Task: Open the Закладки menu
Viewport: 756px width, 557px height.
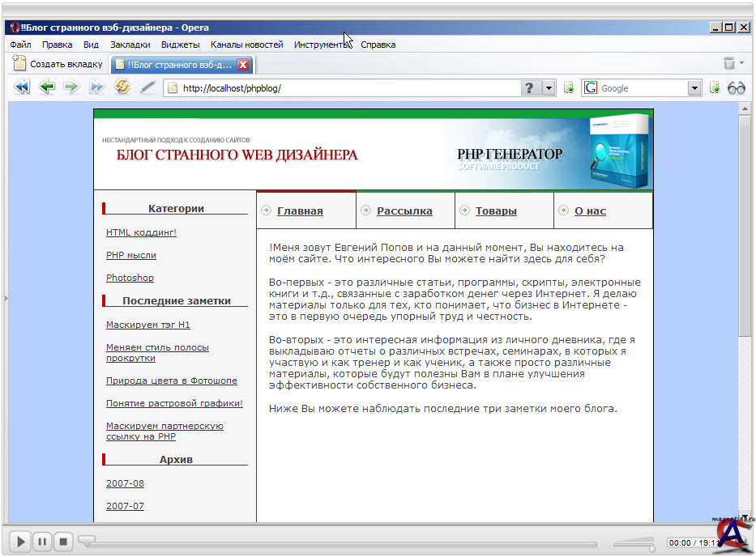Action: click(130, 45)
